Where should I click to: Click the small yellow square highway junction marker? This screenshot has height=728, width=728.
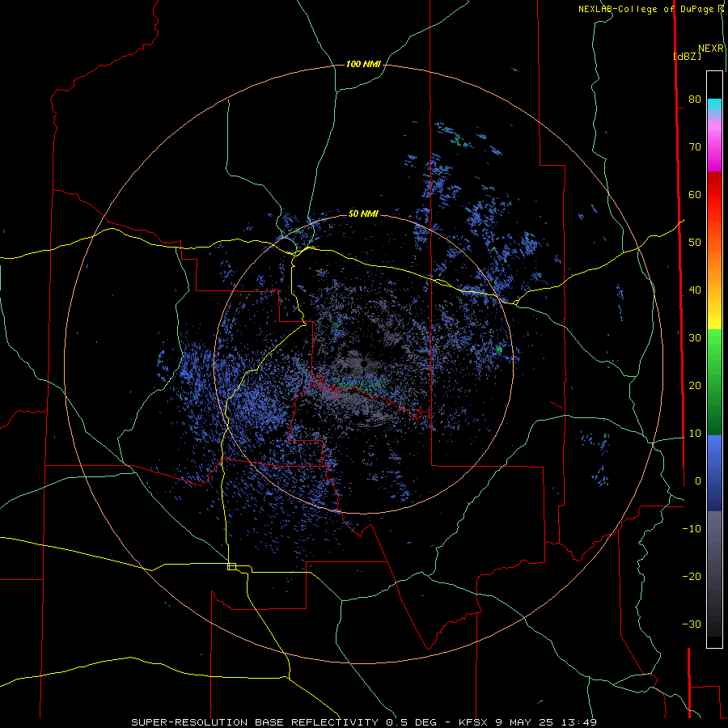[x=231, y=566]
